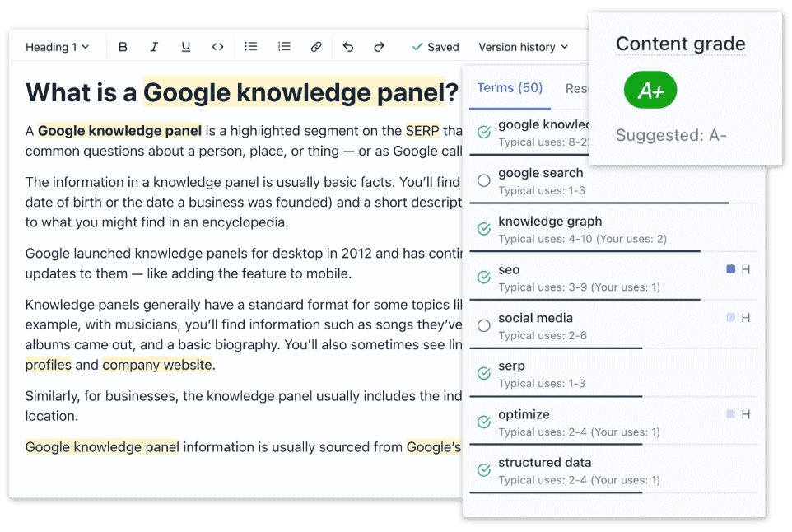792x532 pixels.
Task: Click the structured data term row
Action: tap(576, 470)
